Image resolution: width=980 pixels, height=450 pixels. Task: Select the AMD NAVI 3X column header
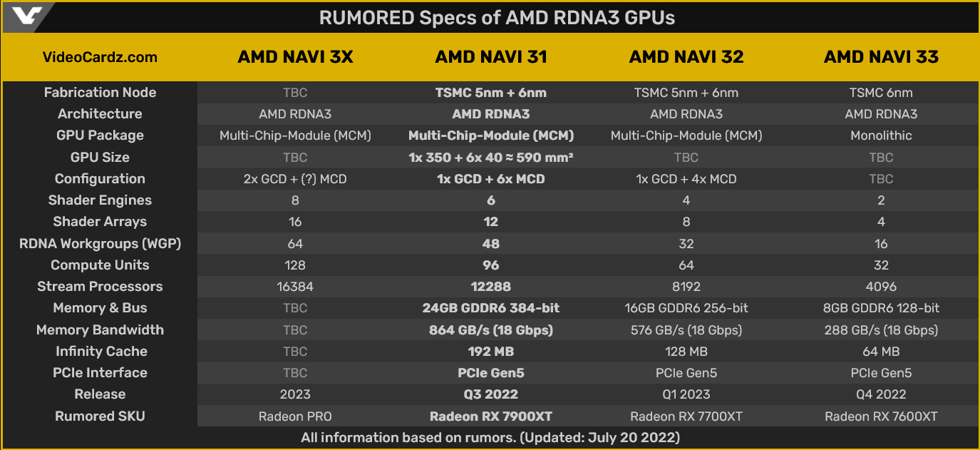point(295,57)
